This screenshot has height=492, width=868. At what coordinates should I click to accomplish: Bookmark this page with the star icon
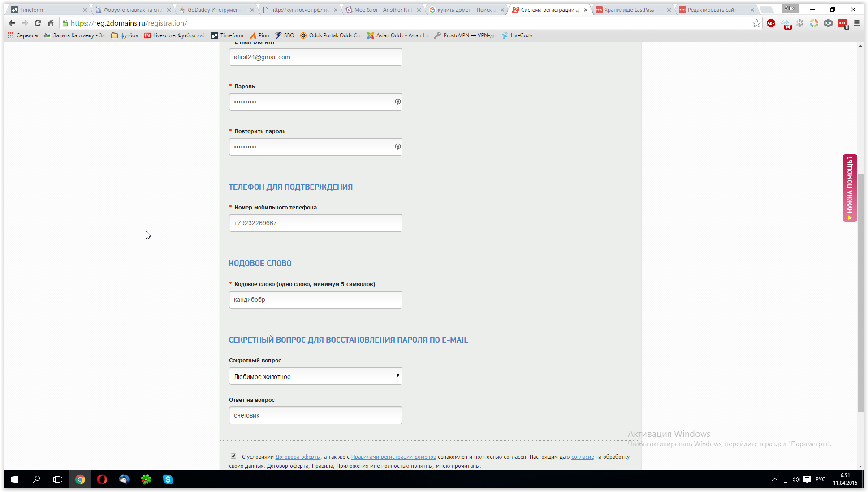pos(756,23)
